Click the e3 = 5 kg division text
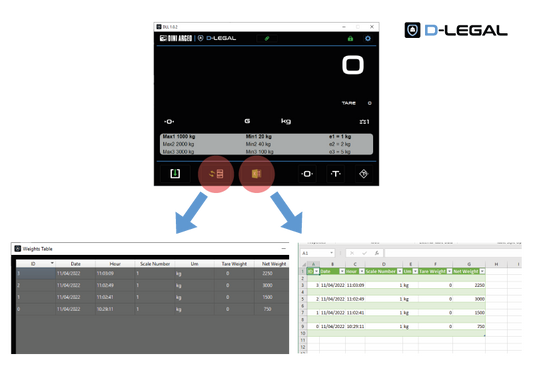This screenshot has height=376, width=533. [340, 152]
